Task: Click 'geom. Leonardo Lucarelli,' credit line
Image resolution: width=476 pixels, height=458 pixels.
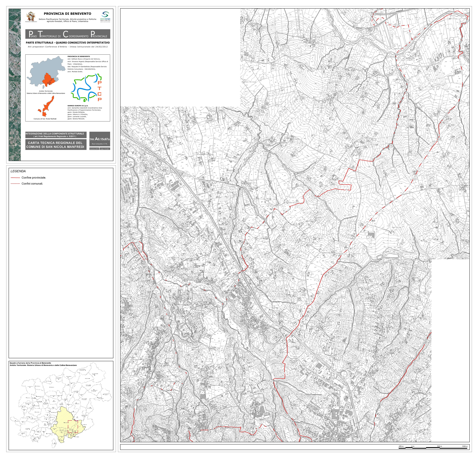Action: click(77, 117)
